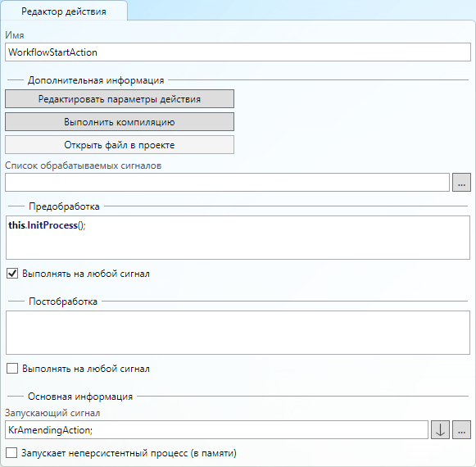476x467 pixels.
Task: Place cursor in the this.InitProcess() code editor
Action: tap(238, 238)
